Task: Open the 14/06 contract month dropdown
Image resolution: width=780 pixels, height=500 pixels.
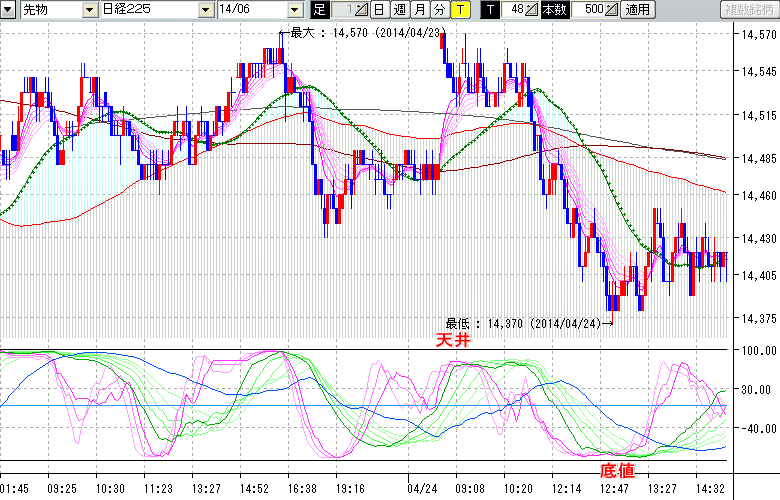Action: (x=297, y=9)
